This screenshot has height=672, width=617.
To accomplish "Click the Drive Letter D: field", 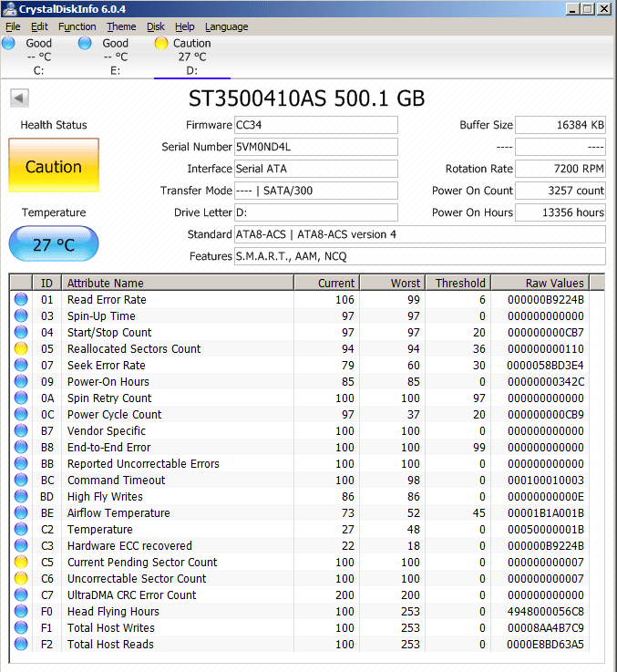I will [315, 212].
